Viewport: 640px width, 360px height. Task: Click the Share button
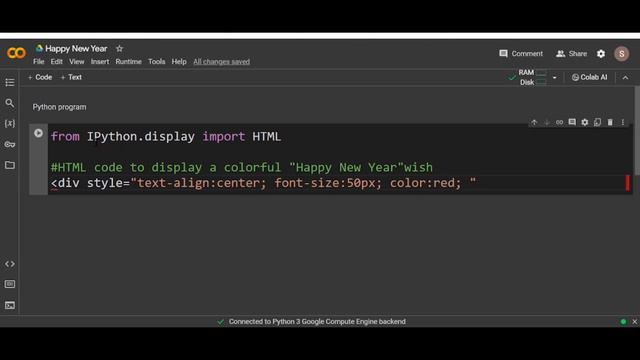click(x=571, y=53)
